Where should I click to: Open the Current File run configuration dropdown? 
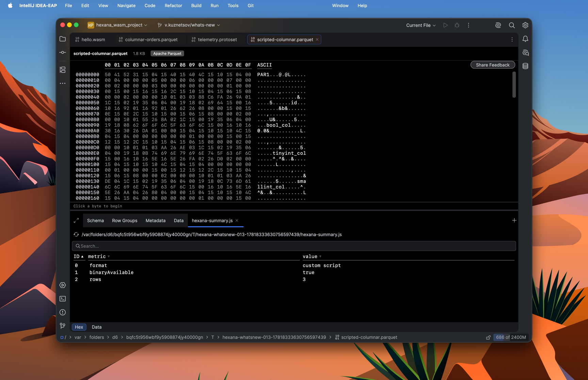coord(421,25)
